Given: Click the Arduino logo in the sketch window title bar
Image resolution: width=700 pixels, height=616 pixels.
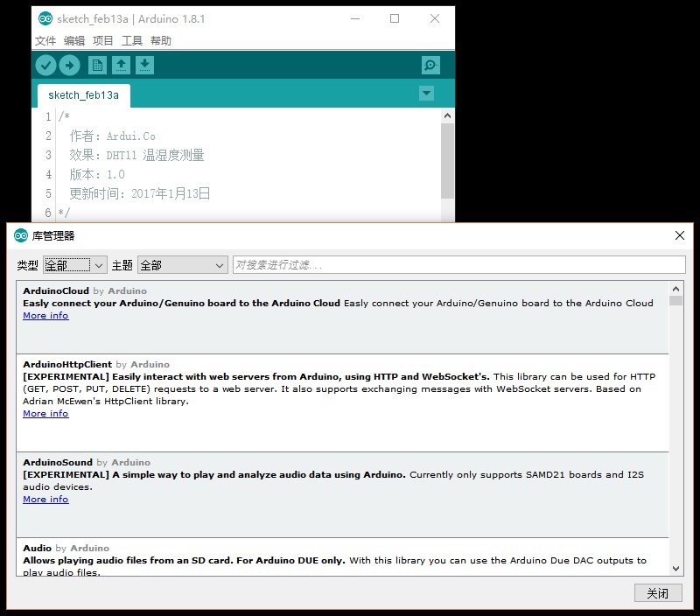Looking at the screenshot, I should click(x=45, y=18).
